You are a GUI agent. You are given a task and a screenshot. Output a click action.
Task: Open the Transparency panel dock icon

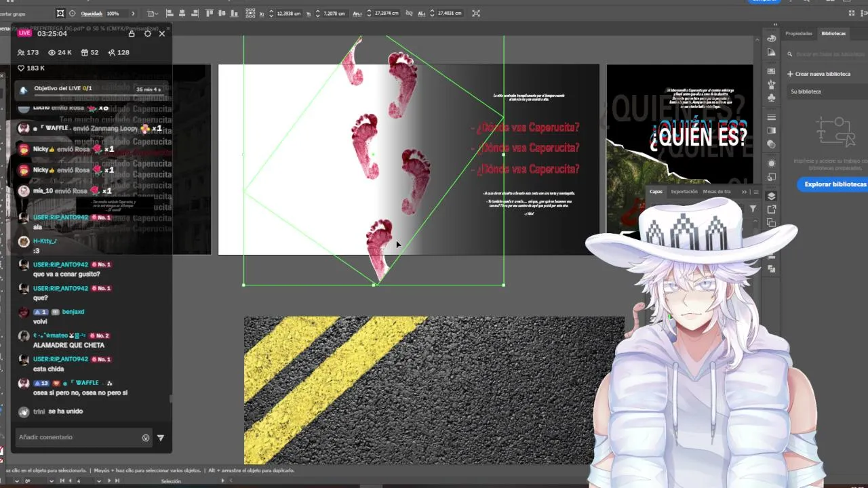(x=772, y=144)
